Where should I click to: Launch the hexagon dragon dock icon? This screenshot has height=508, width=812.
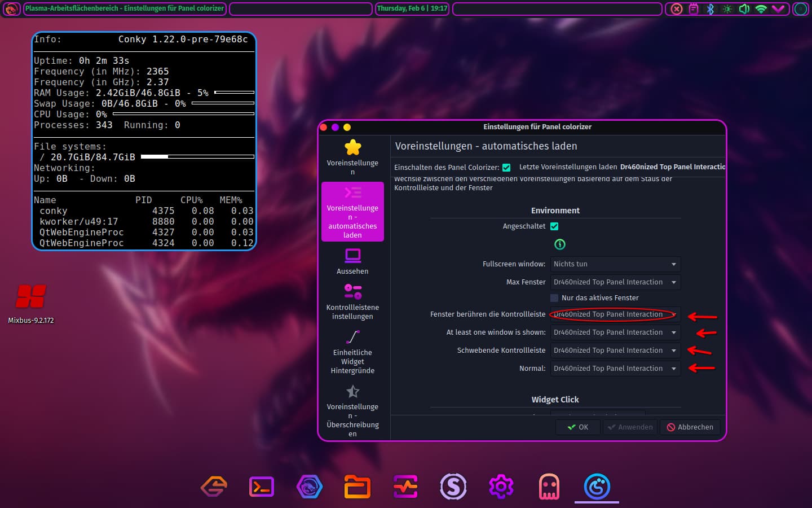(x=310, y=486)
